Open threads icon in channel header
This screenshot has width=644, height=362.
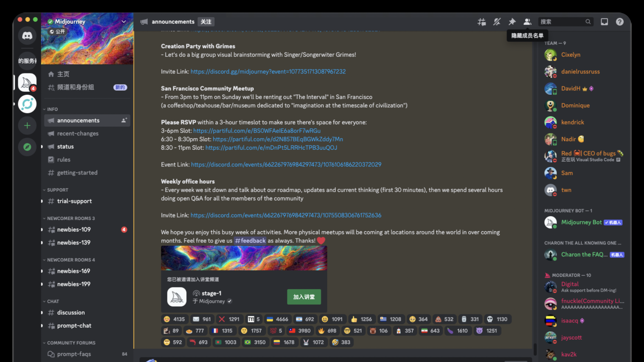[482, 22]
